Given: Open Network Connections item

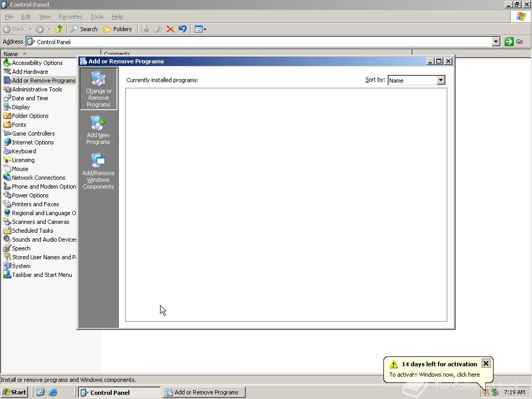Looking at the screenshot, I should coord(34,178).
